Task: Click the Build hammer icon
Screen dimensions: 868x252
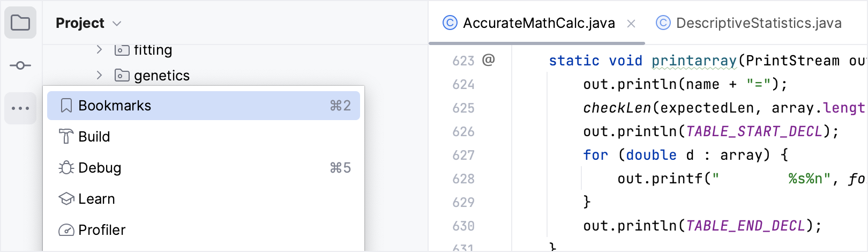Action: [x=66, y=137]
